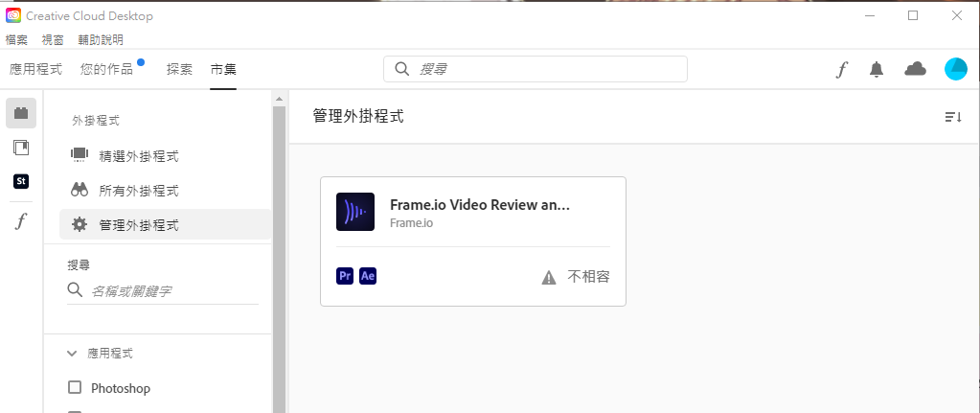This screenshot has height=413, width=980.
Task: Click the After Effects badge on plugin card
Action: click(368, 276)
